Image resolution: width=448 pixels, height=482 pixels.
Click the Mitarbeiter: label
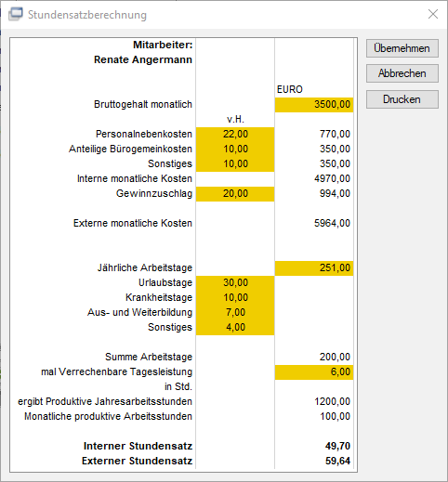click(163, 45)
